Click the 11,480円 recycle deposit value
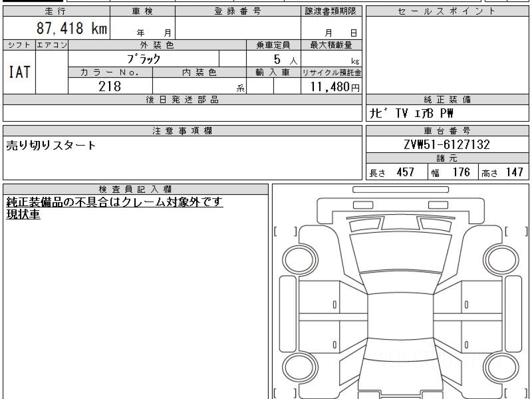 pos(335,86)
